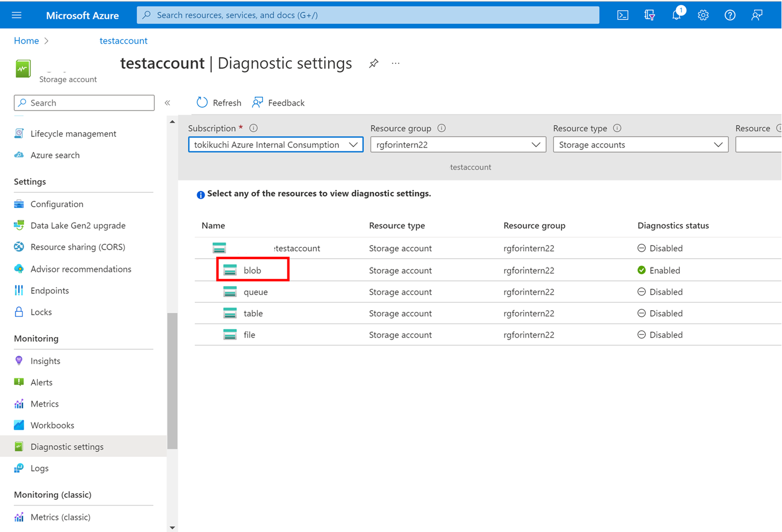Go to Home breadcrumb link
782x532 pixels.
click(x=26, y=41)
